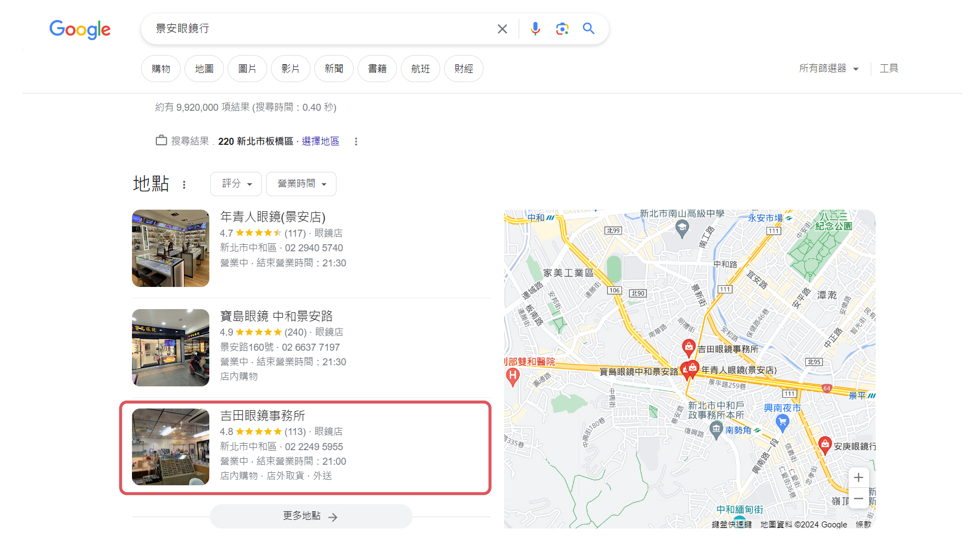980x542 pixels.
Task: Click the 寶島眼鏡中和景安路 label on the map
Action: coord(639,372)
